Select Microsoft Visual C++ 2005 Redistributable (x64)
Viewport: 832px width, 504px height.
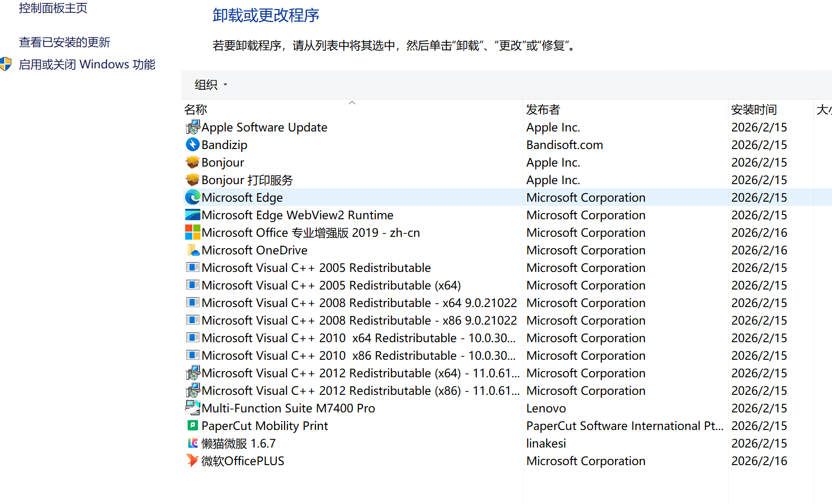[x=331, y=285]
